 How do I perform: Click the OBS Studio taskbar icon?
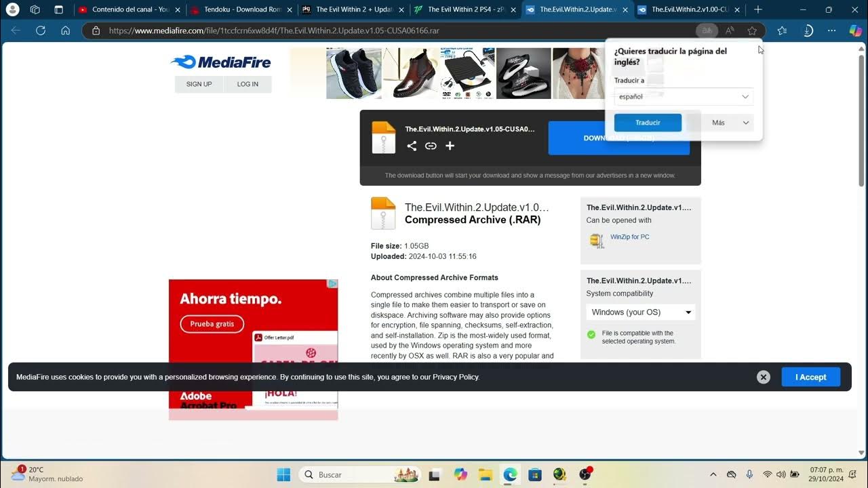point(586,474)
